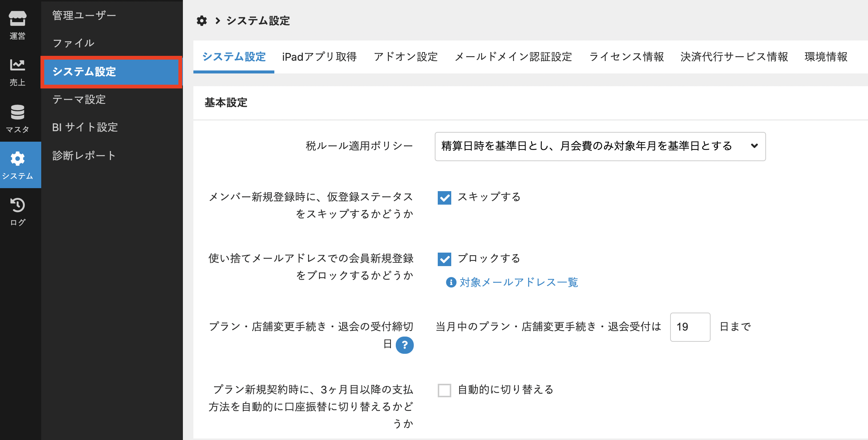Click the blue question mark help icon
868x440 pixels.
pyautogui.click(x=405, y=345)
